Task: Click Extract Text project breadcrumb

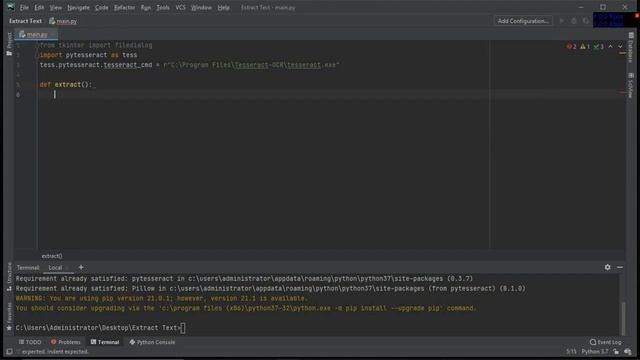Action: [x=25, y=21]
